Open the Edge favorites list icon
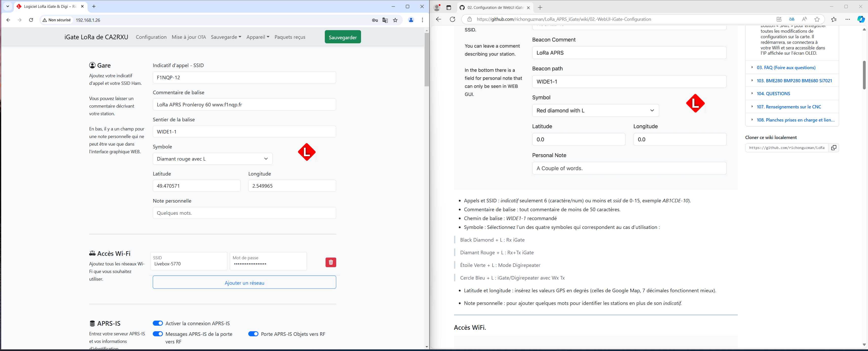Screen dimensions: 868x351 click(834, 19)
